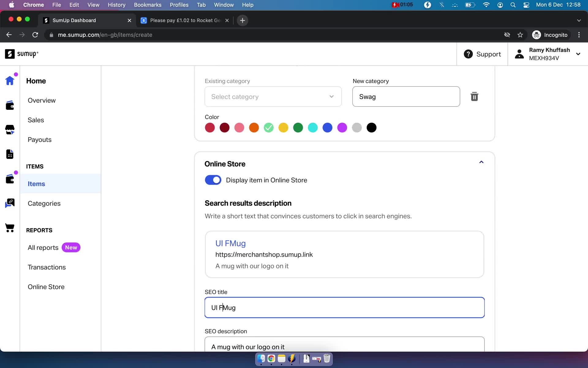Viewport: 588px width, 368px height.
Task: Open the History menu in menu bar
Action: point(116,5)
